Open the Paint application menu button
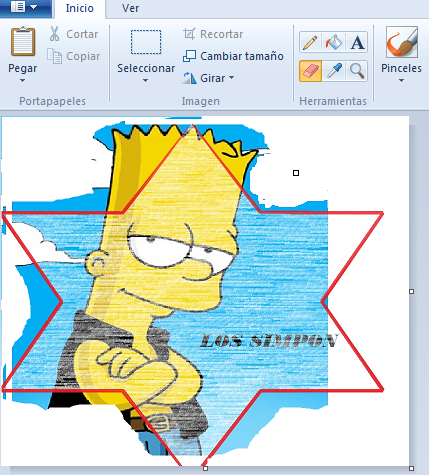429x475 pixels. (25, 8)
